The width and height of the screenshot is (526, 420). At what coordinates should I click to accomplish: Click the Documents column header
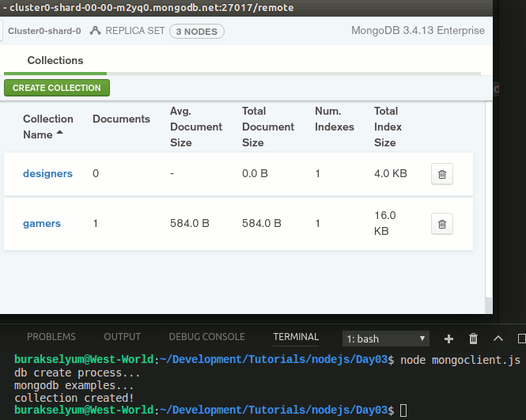[x=121, y=119]
